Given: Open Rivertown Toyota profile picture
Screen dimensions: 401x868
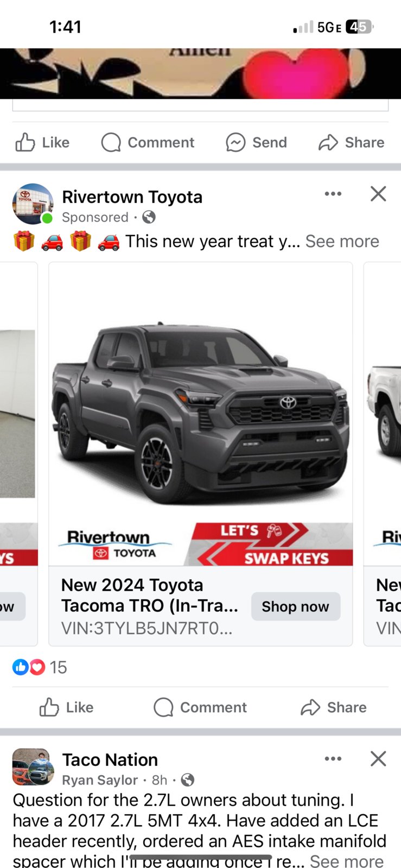Looking at the screenshot, I should 33,204.
